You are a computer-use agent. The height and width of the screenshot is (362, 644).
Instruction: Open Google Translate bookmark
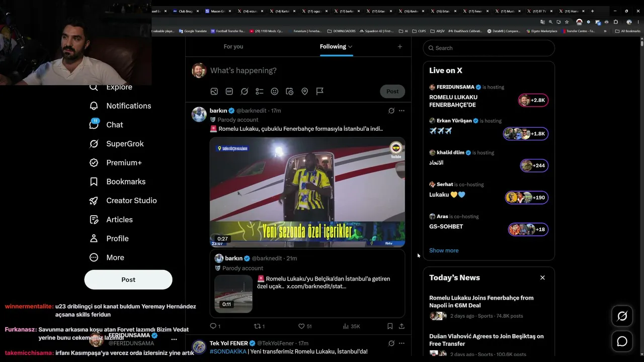[x=193, y=31]
